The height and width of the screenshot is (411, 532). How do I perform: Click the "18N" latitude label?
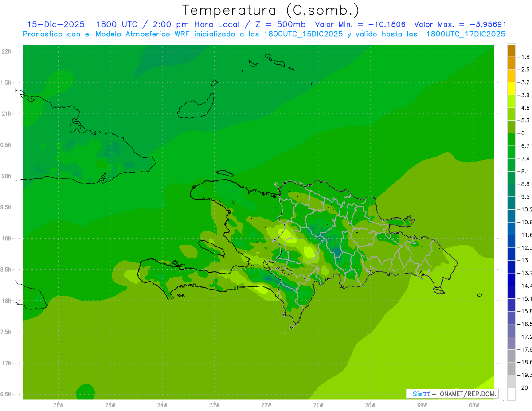point(8,301)
